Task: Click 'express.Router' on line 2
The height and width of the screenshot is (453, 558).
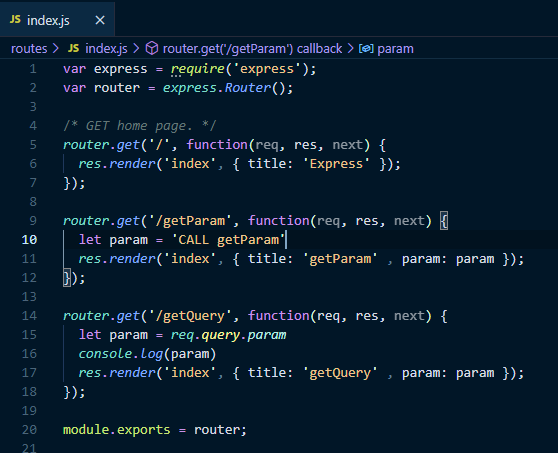Action: [217, 88]
